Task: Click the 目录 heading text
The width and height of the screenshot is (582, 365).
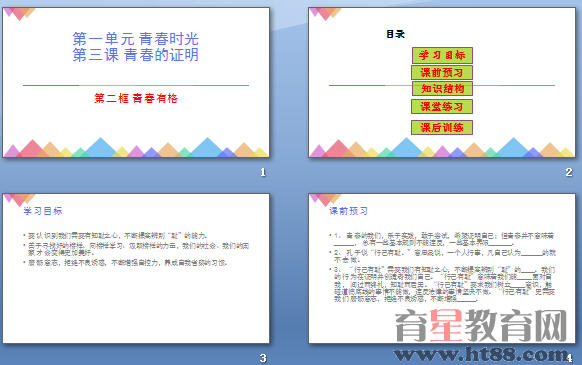Action: tap(395, 34)
